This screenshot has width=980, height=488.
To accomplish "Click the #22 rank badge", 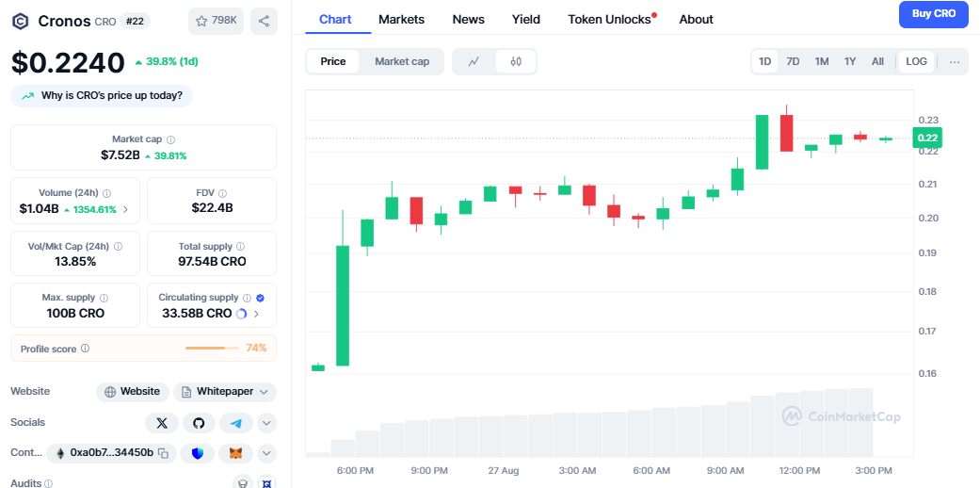I will click(135, 20).
